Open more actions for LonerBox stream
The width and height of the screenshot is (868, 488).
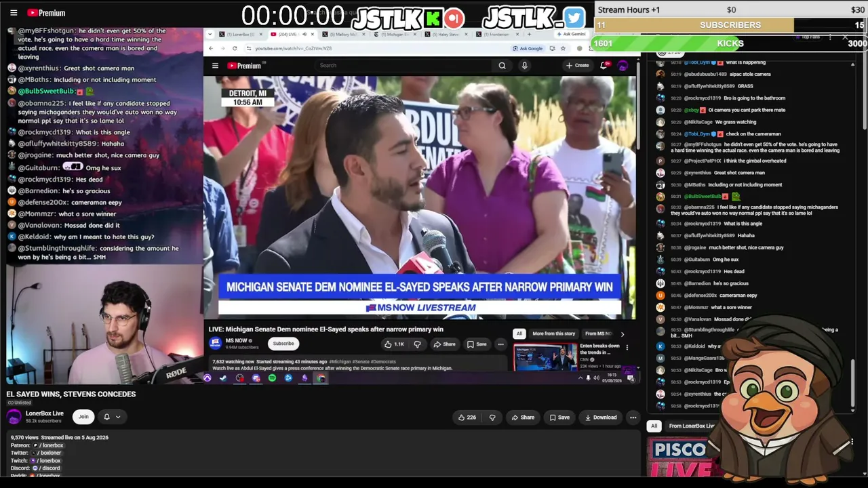(x=633, y=418)
